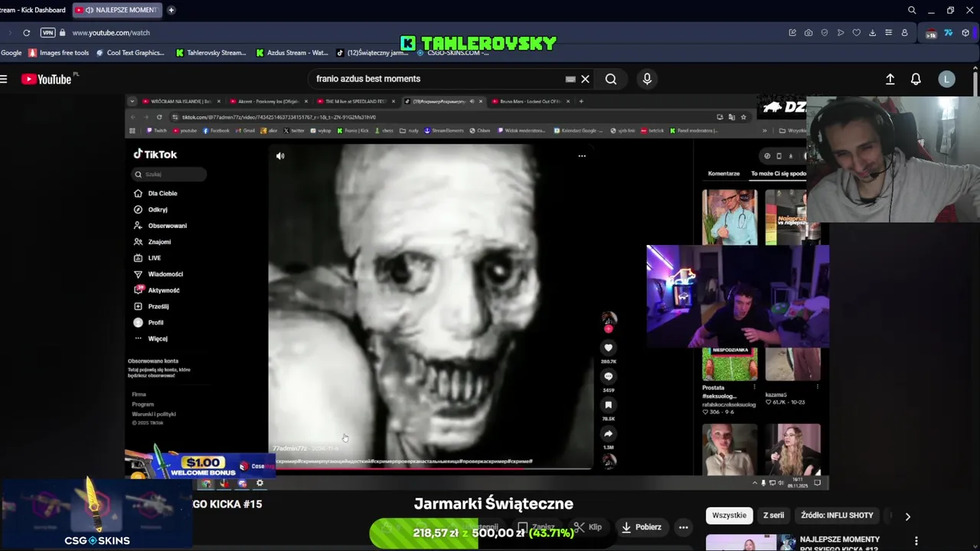980x551 pixels.
Task: Focus the TikTok Szukaj search field
Action: (x=168, y=174)
